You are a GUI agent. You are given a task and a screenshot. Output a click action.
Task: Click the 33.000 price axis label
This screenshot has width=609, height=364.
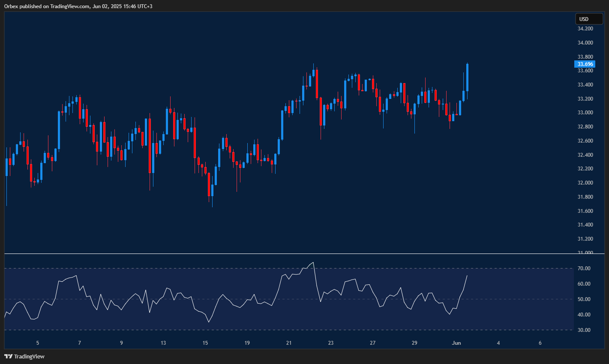pos(585,113)
